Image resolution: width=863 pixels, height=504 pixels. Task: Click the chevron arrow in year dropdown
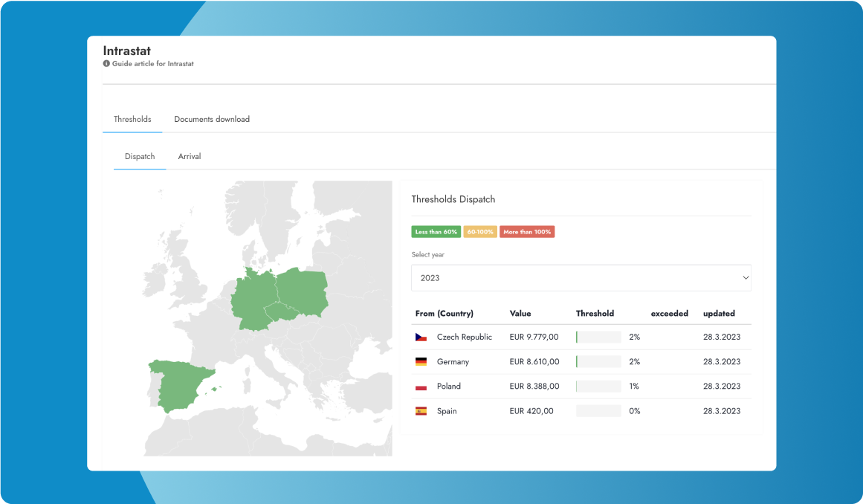click(746, 278)
